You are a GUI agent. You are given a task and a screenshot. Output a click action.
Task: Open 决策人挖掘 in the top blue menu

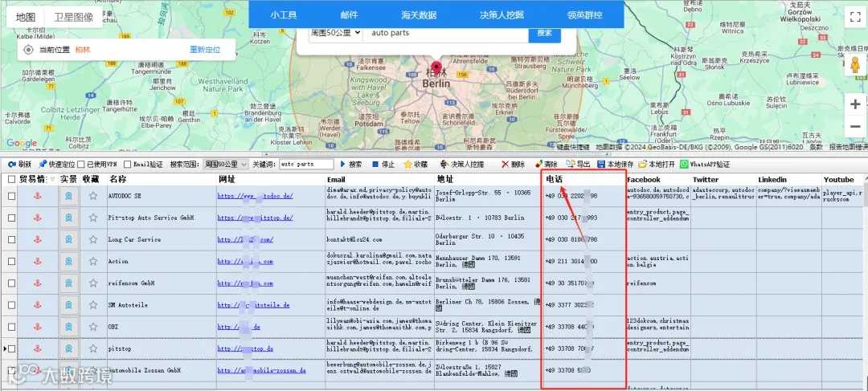click(502, 15)
